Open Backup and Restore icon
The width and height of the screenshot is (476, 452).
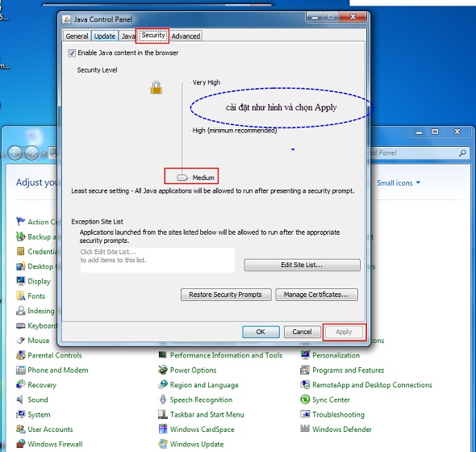(x=20, y=236)
